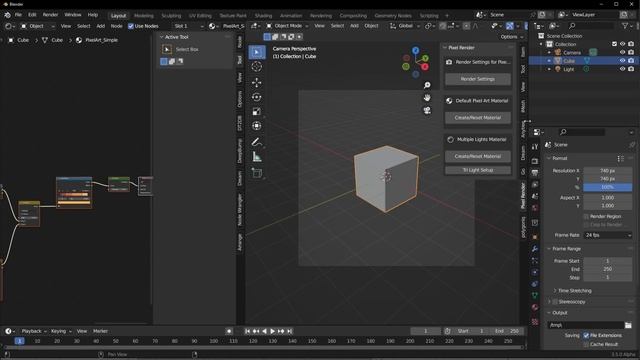
Task: Click the Resolution X value field
Action: click(608, 170)
